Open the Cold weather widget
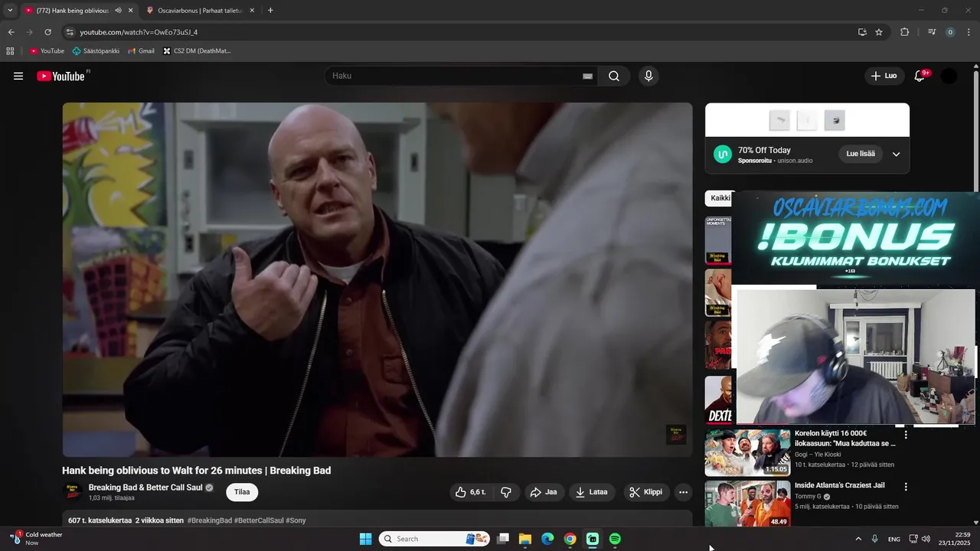This screenshot has width=980, height=551. click(38, 539)
